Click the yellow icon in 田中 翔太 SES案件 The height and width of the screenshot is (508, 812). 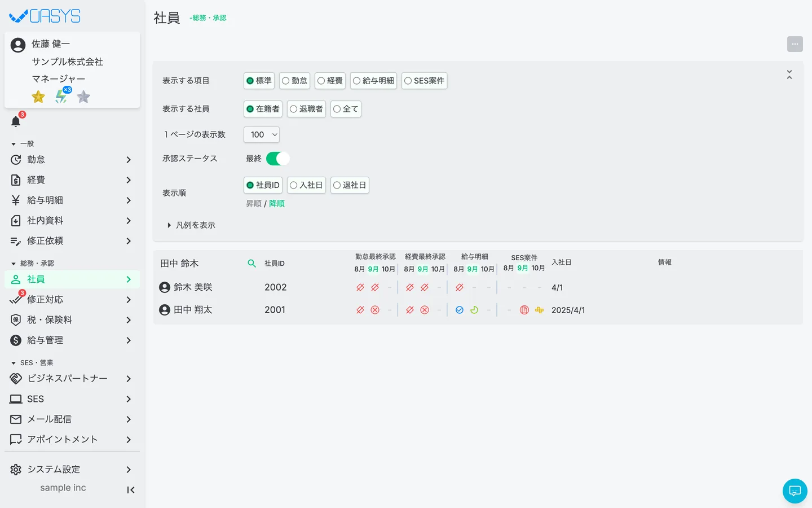pos(539,310)
